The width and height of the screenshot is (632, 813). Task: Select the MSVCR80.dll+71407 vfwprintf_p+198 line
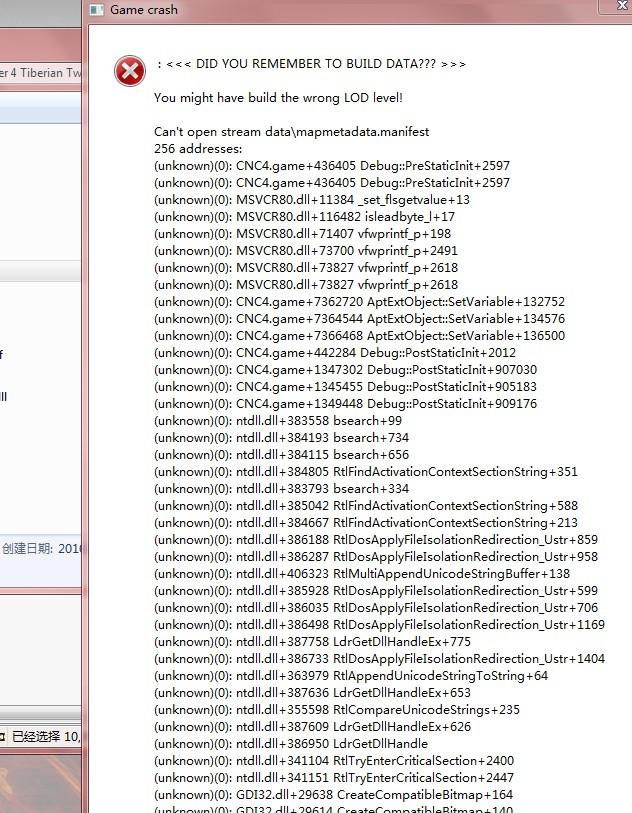(x=302, y=234)
